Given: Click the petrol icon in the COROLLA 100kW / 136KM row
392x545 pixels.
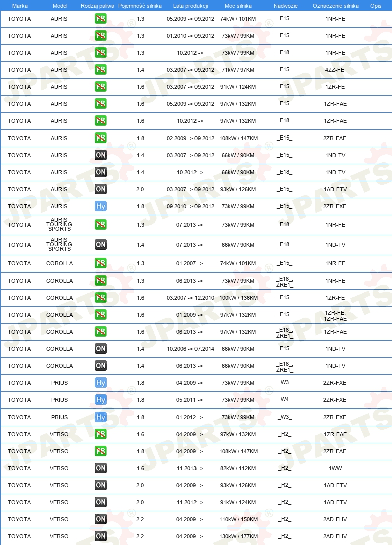Looking at the screenshot, I should pyautogui.click(x=100, y=297).
